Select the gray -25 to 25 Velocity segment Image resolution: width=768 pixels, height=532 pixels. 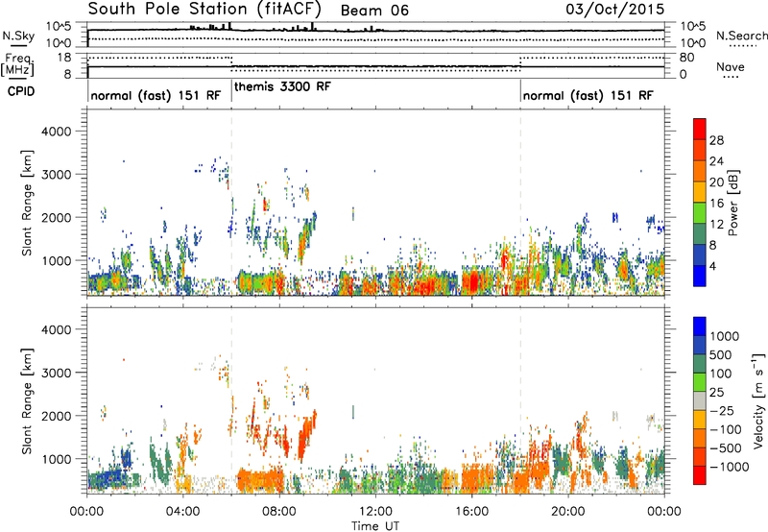700,401
